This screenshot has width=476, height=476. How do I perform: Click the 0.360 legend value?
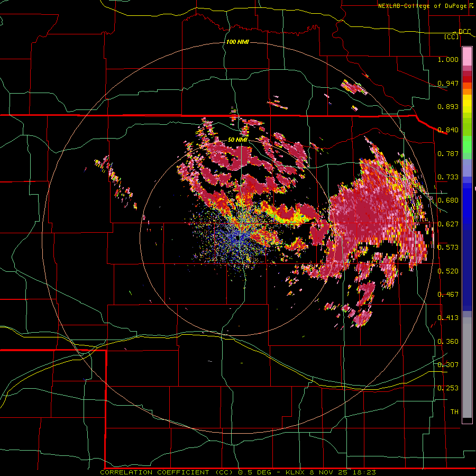(x=448, y=342)
